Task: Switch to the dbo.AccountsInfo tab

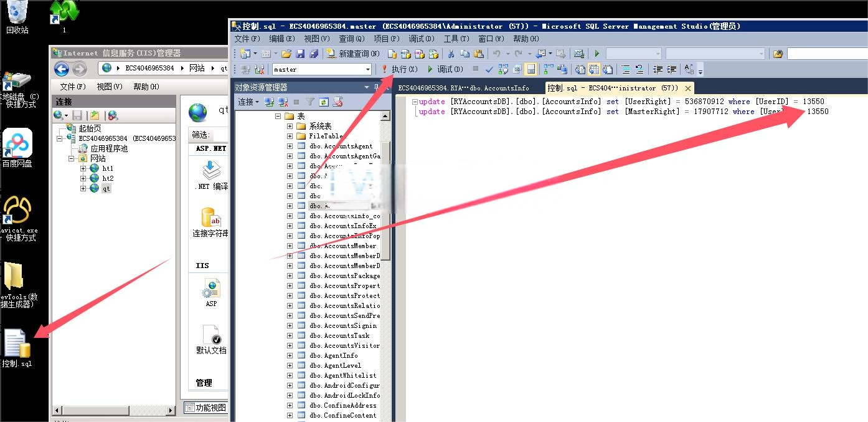Action: pyautogui.click(x=463, y=88)
